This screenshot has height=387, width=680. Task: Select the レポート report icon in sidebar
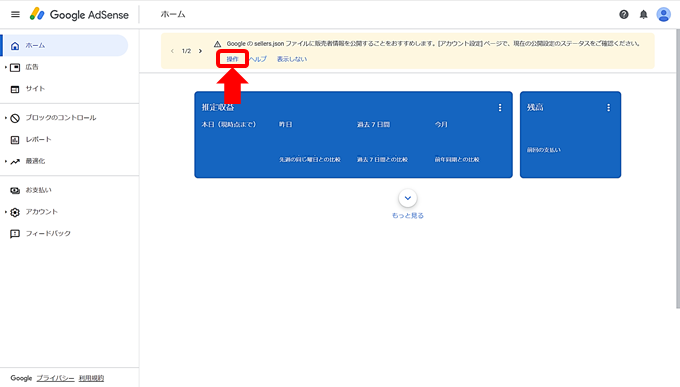point(15,140)
